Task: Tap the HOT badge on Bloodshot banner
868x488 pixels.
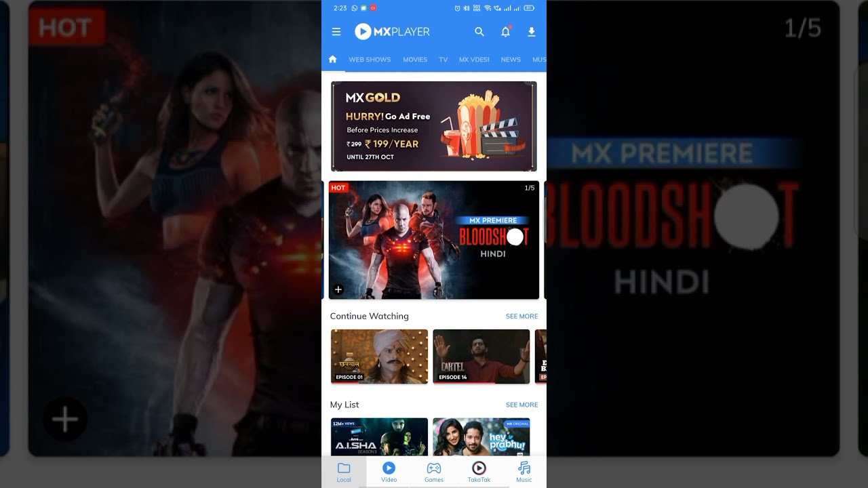Action: (338, 188)
